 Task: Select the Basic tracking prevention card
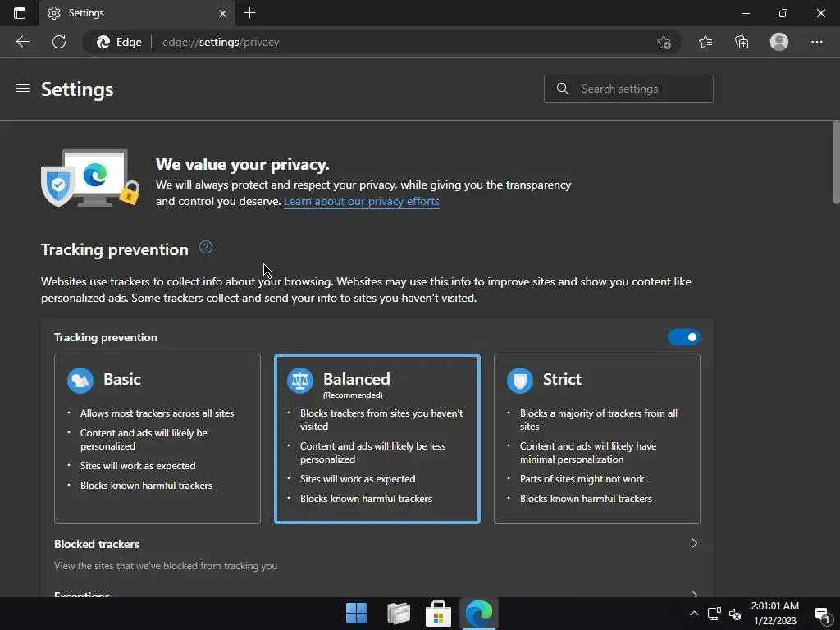click(157, 438)
